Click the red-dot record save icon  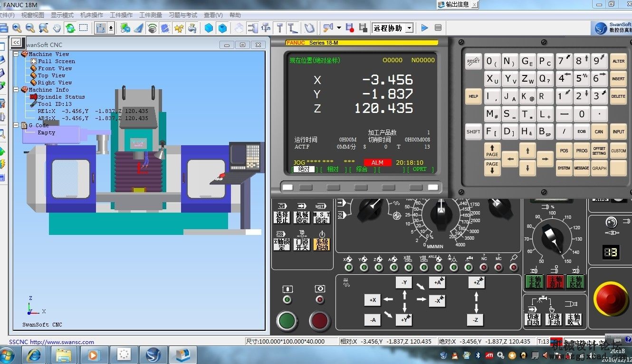350,28
